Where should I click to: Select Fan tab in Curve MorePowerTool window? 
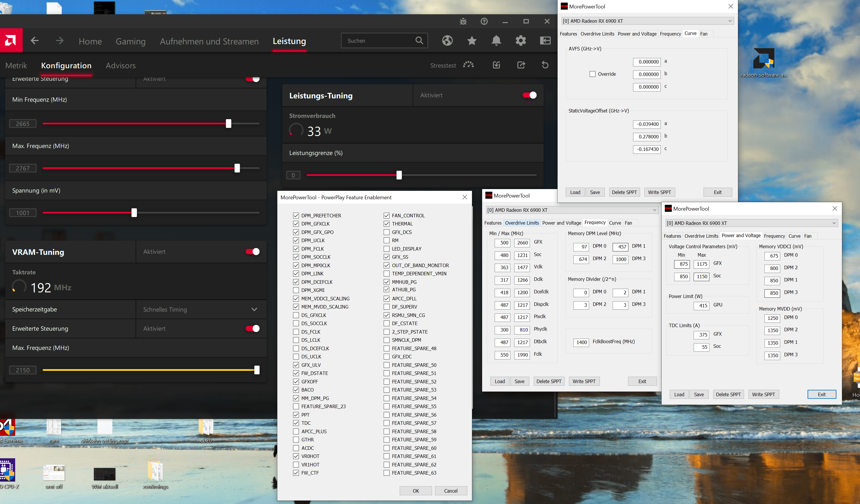pyautogui.click(x=704, y=34)
